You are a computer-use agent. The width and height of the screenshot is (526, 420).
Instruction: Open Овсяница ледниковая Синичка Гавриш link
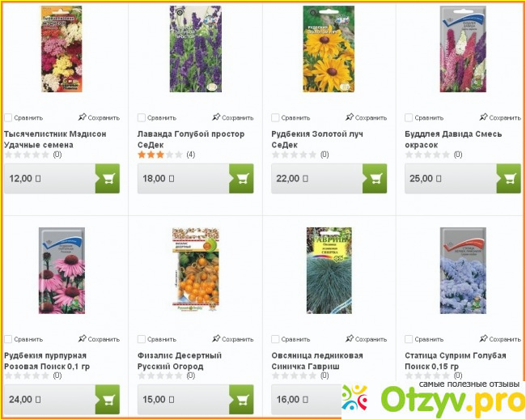click(317, 361)
